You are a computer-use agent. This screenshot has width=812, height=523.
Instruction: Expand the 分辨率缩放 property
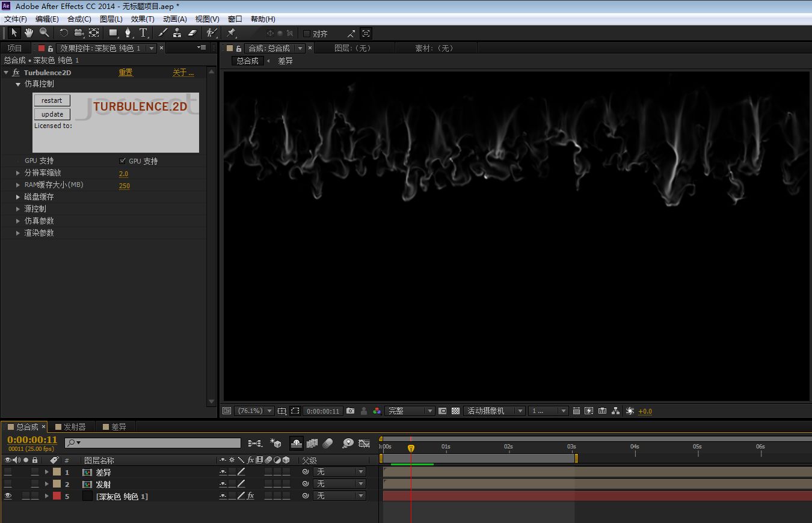point(18,173)
